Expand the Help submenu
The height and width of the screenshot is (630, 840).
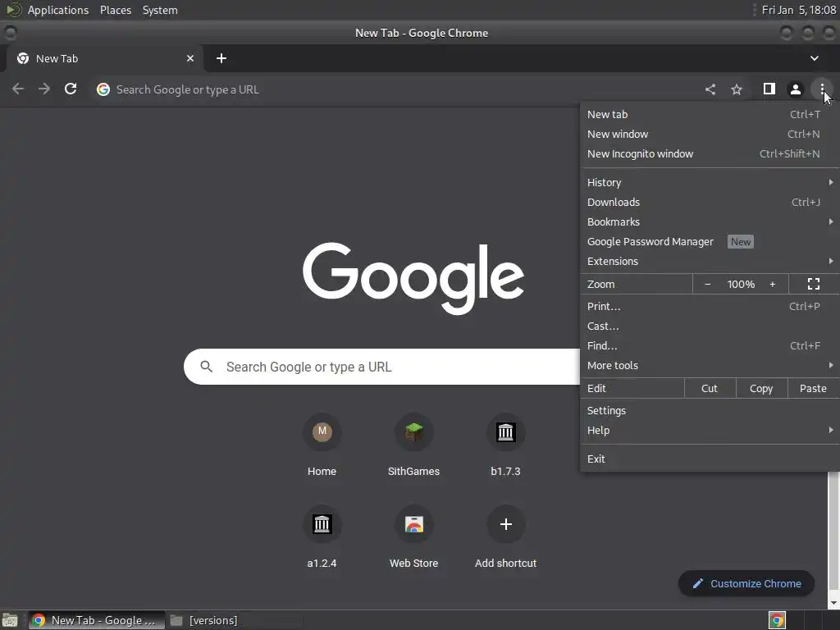pos(710,430)
